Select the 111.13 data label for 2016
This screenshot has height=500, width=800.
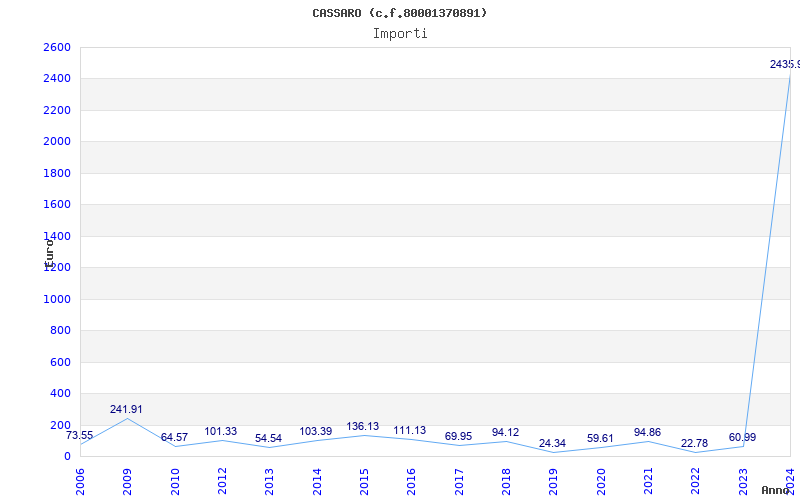[410, 431]
